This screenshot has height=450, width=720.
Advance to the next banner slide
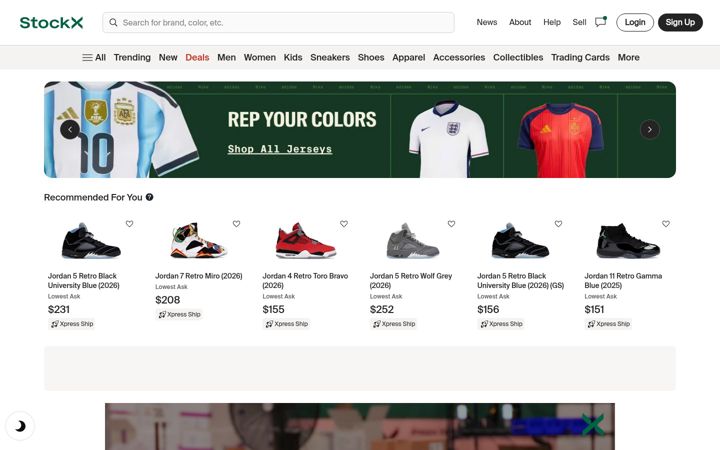[650, 129]
